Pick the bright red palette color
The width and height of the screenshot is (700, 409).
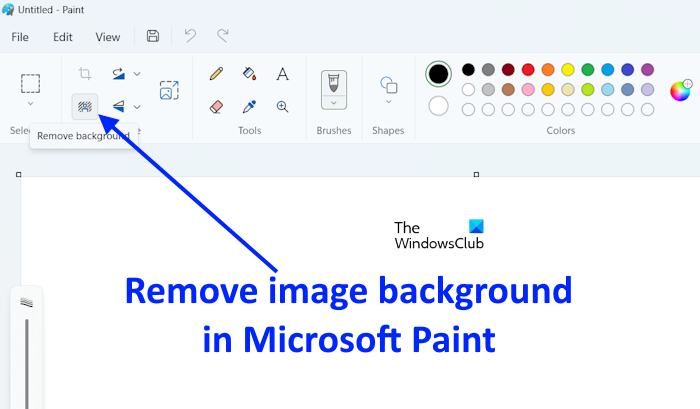point(528,70)
